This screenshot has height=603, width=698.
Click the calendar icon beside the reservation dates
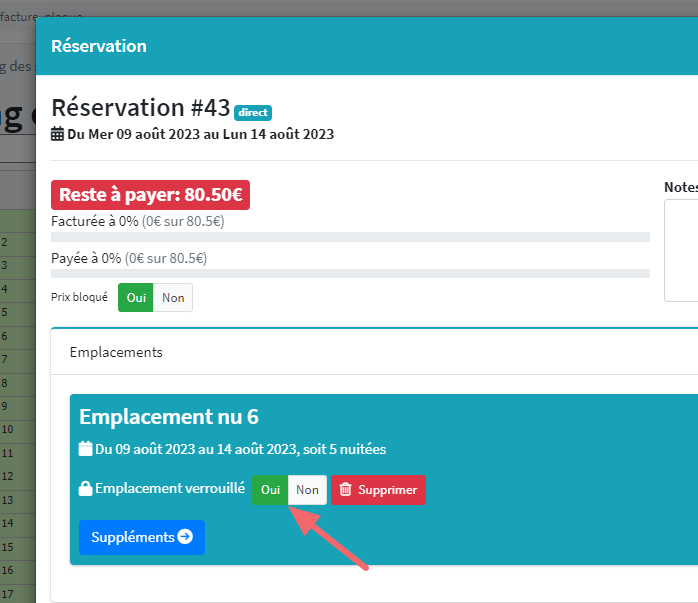click(x=58, y=134)
